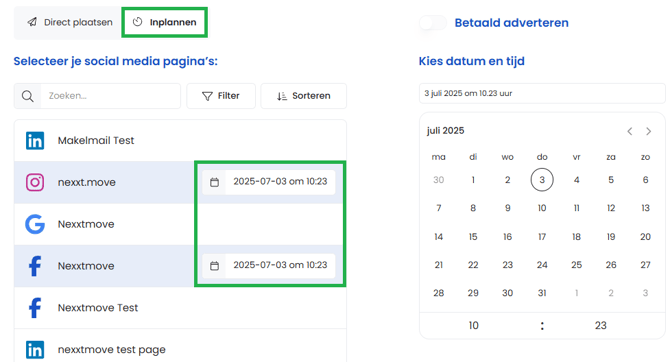
Task: Go to next month in calendar
Action: [x=649, y=131]
